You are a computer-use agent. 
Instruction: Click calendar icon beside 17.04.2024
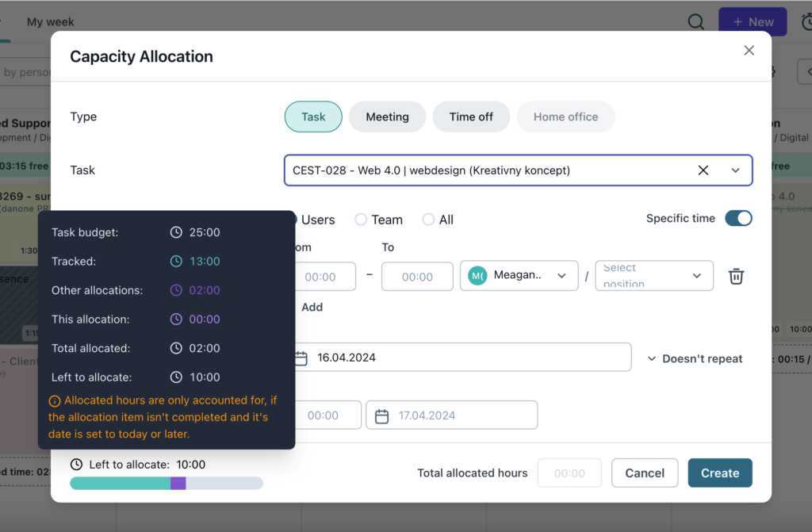(381, 416)
